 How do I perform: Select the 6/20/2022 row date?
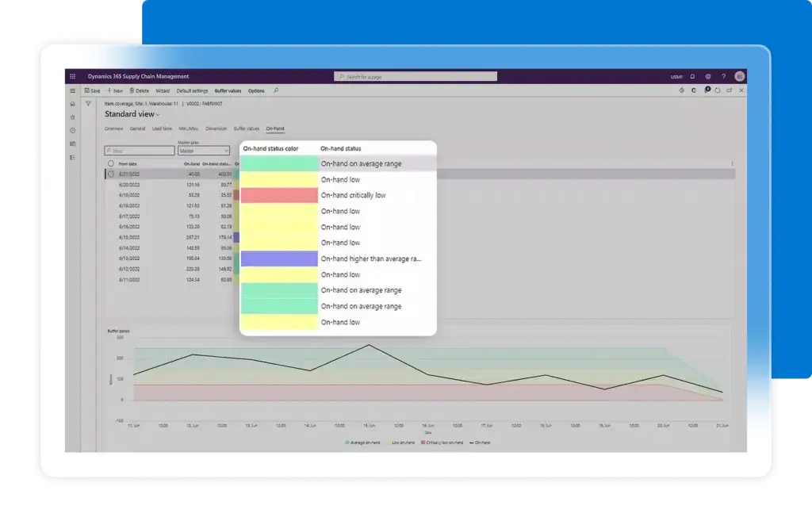coord(129,185)
